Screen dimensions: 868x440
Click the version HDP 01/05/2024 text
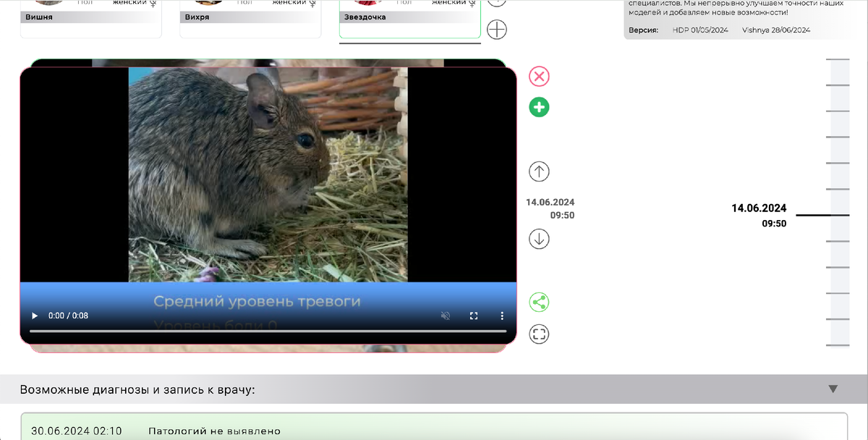tap(699, 30)
